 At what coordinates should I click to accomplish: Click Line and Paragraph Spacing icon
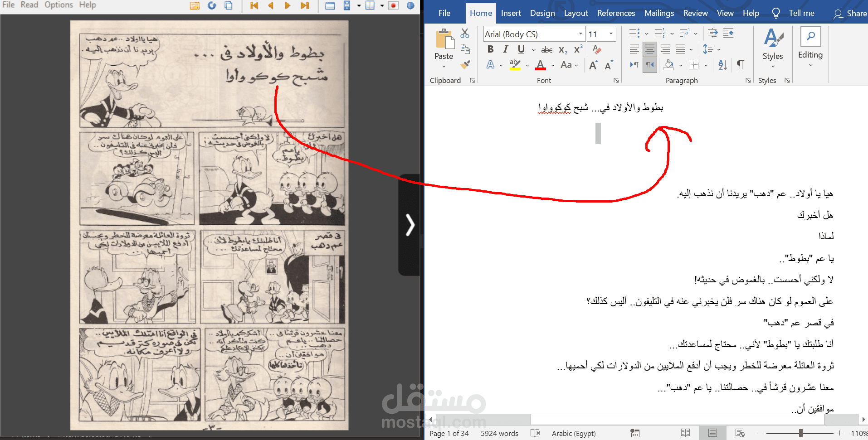click(x=708, y=49)
